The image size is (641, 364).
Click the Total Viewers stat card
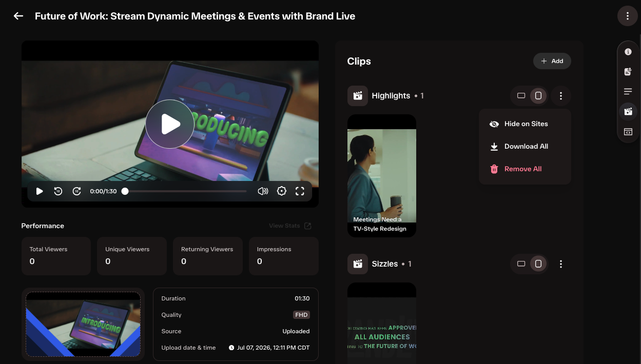56,256
